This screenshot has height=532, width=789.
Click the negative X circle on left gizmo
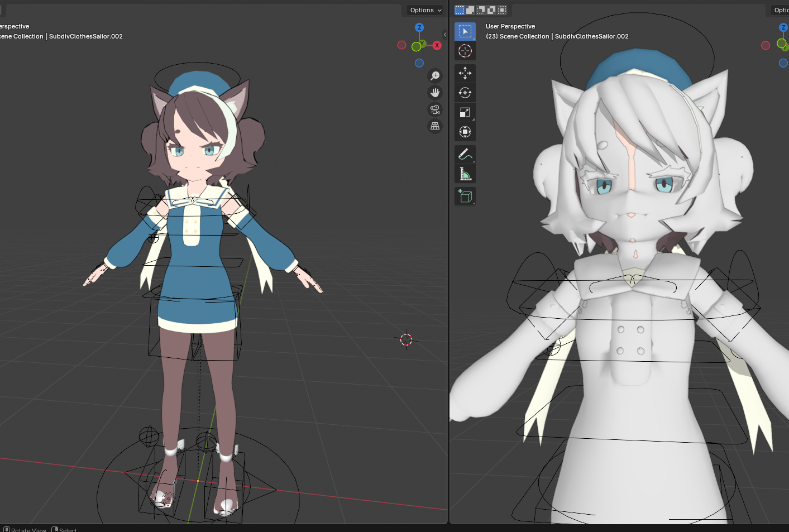[401, 45]
